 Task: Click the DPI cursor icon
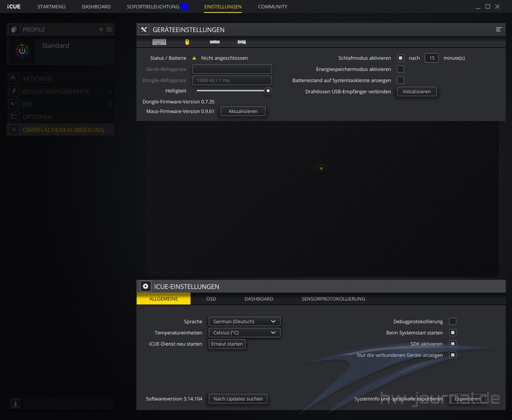pos(13,104)
